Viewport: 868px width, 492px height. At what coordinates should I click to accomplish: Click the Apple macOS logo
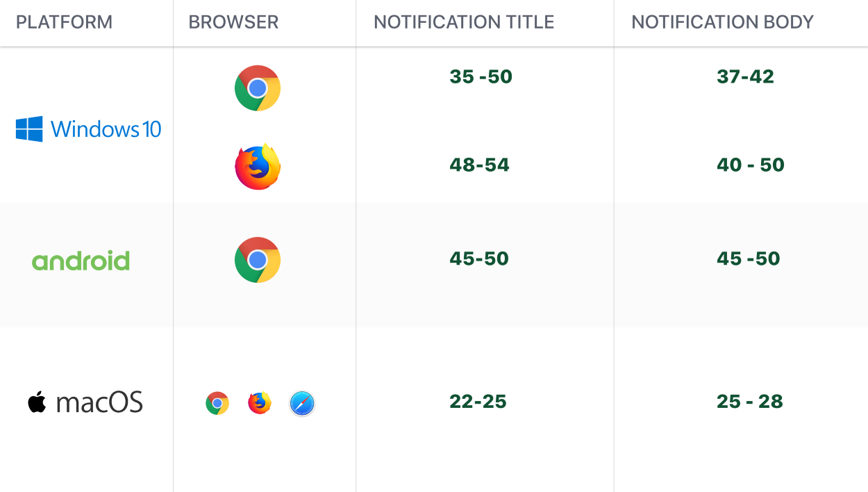click(85, 402)
